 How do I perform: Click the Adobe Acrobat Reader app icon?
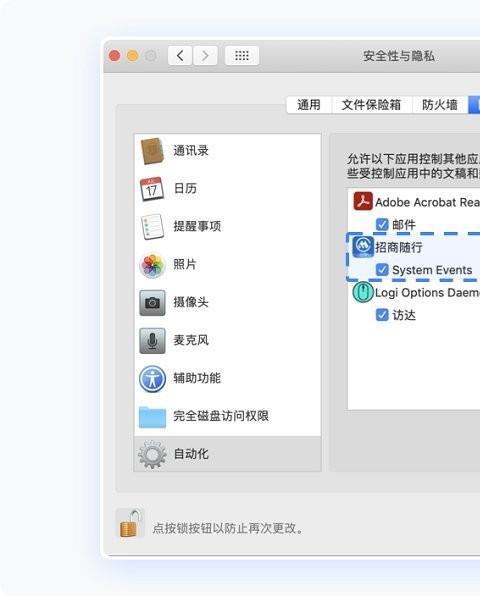363,201
